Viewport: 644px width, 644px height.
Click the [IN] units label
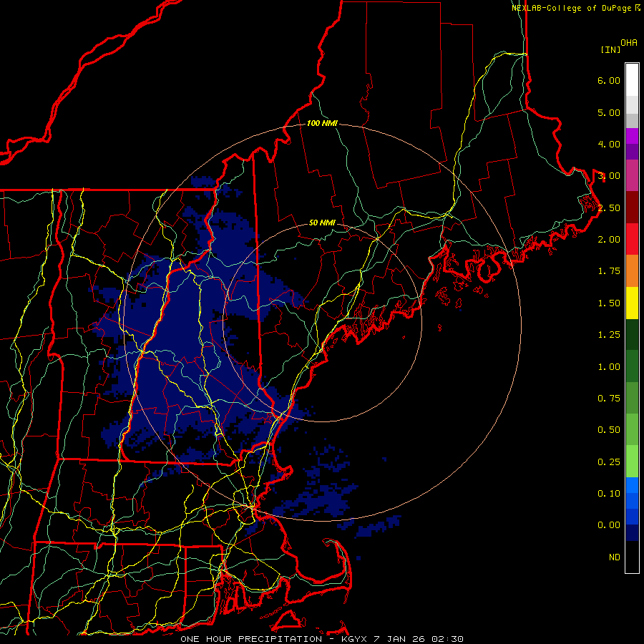[x=610, y=49]
